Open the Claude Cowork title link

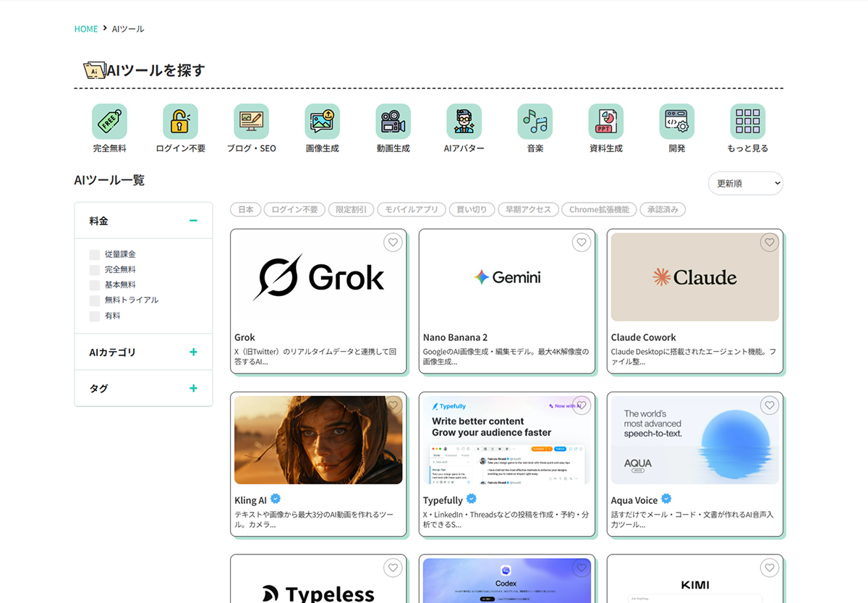[644, 337]
